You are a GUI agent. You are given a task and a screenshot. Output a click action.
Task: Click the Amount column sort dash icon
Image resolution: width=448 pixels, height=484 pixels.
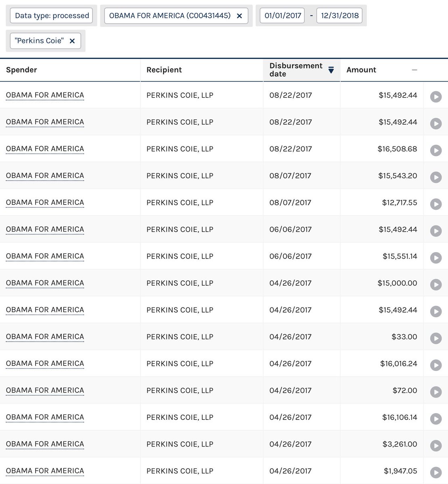point(415,70)
